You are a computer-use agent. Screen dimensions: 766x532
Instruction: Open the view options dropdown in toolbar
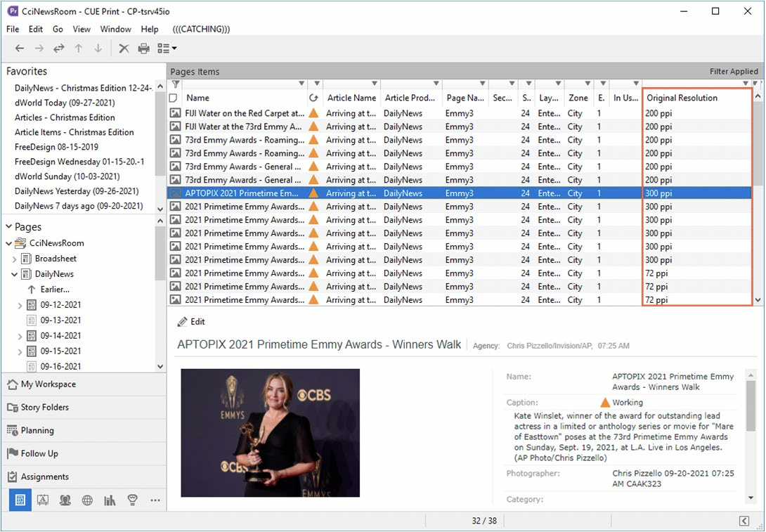pos(167,48)
